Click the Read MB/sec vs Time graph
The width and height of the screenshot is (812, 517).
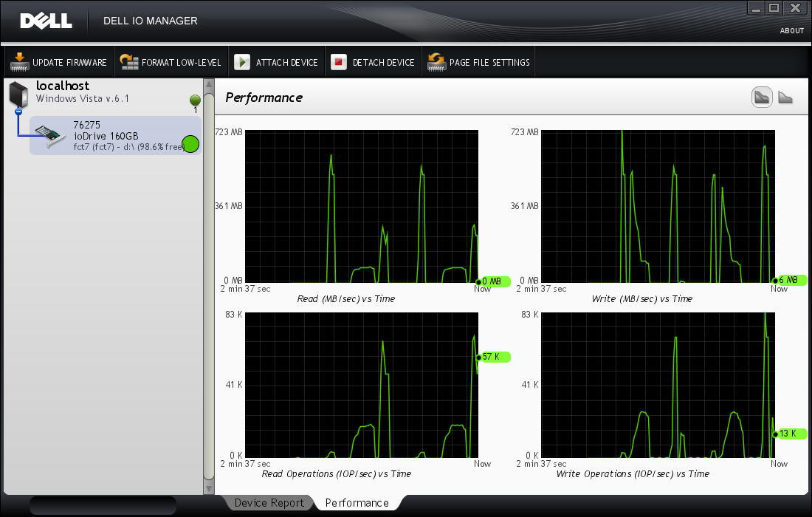click(362, 206)
